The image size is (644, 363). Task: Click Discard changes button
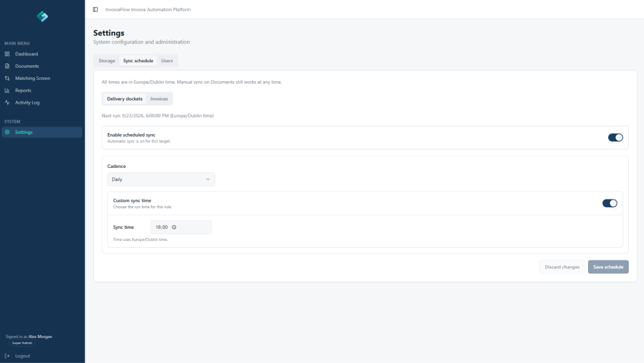click(x=562, y=267)
